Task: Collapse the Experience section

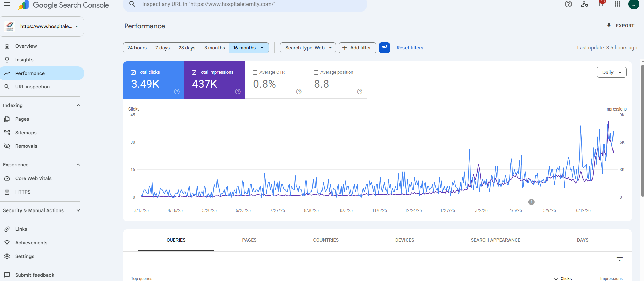Action: click(x=78, y=165)
